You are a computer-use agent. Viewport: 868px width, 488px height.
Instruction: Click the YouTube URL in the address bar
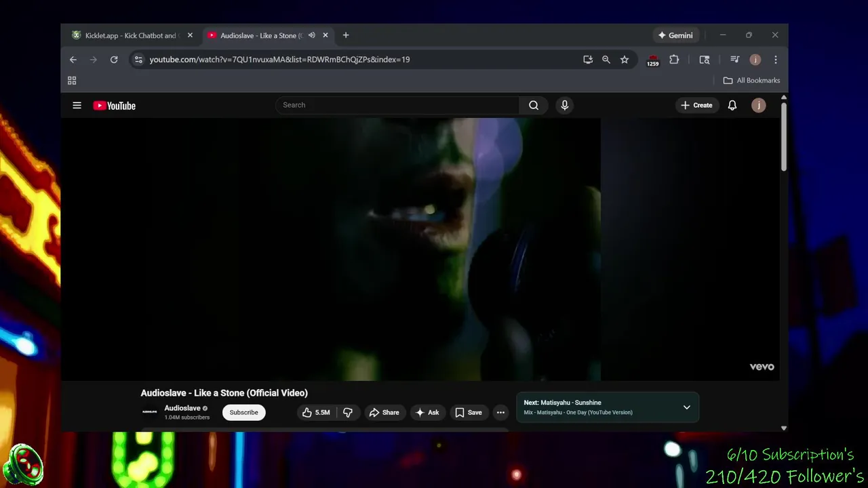coord(279,60)
